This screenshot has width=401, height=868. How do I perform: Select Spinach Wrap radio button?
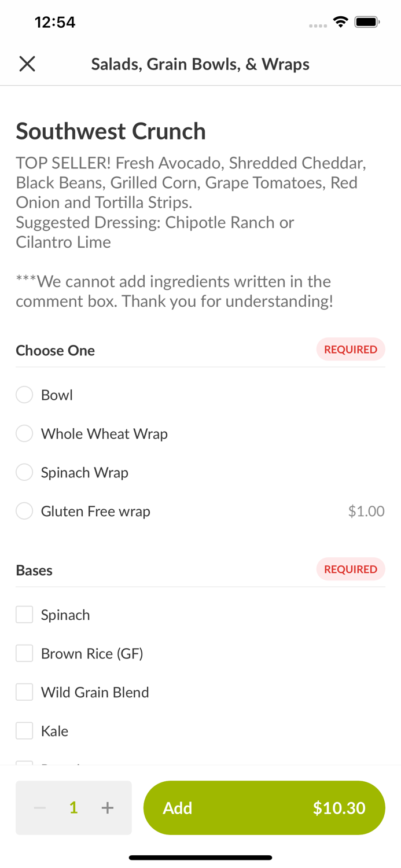point(24,473)
